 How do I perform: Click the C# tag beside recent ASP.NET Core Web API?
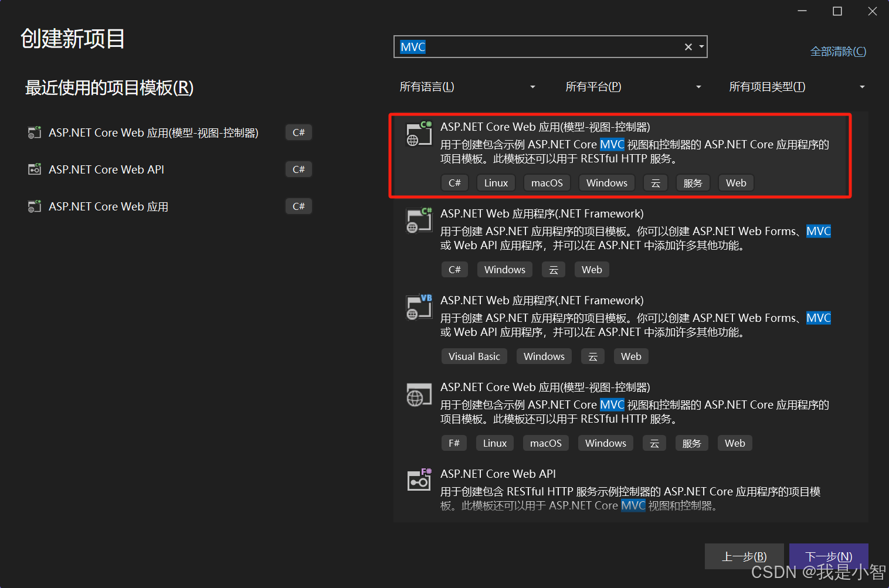click(298, 169)
